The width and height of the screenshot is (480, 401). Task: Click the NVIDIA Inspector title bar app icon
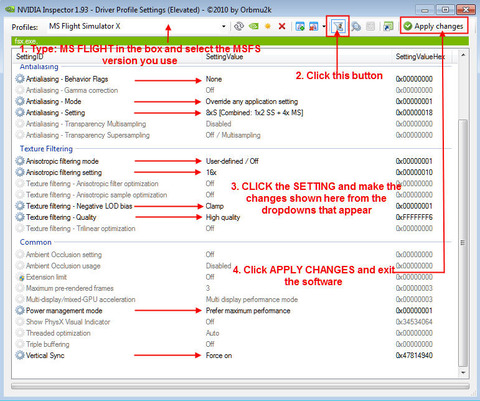(x=10, y=10)
